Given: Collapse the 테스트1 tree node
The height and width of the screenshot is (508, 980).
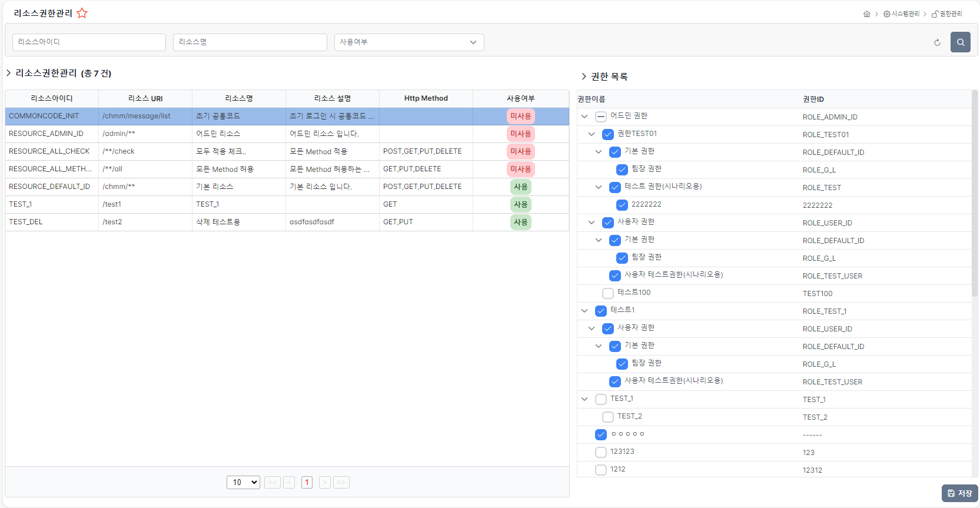Looking at the screenshot, I should (x=584, y=311).
